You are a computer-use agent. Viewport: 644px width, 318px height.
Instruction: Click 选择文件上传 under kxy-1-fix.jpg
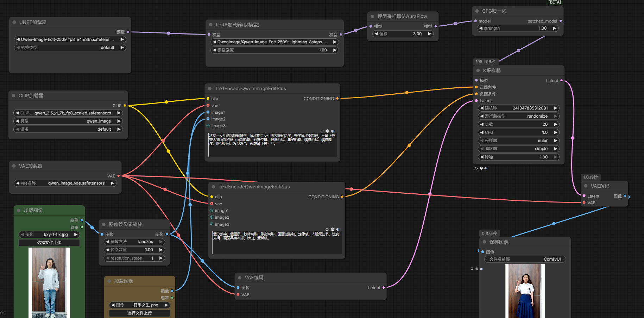[x=49, y=243]
